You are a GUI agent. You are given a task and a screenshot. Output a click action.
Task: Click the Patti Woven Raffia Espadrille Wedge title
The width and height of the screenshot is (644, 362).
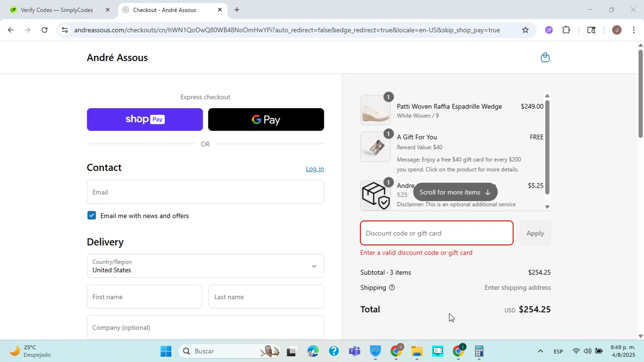449,106
